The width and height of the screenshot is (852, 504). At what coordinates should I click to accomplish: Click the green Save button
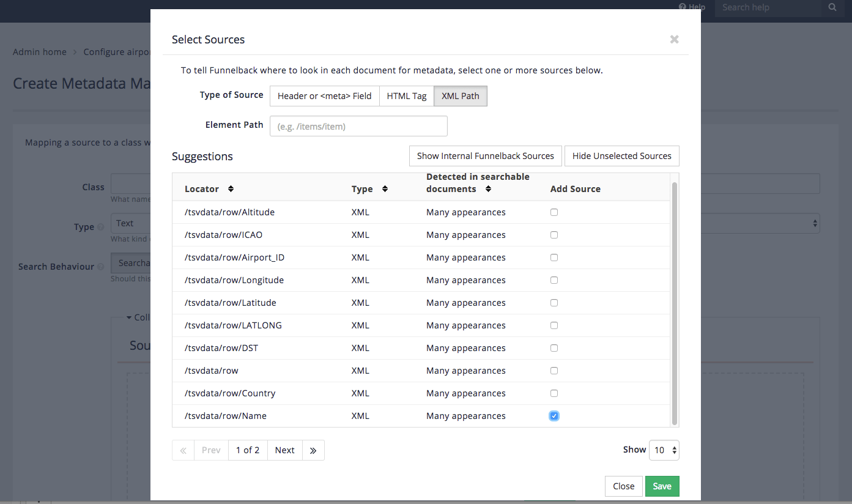(x=662, y=486)
